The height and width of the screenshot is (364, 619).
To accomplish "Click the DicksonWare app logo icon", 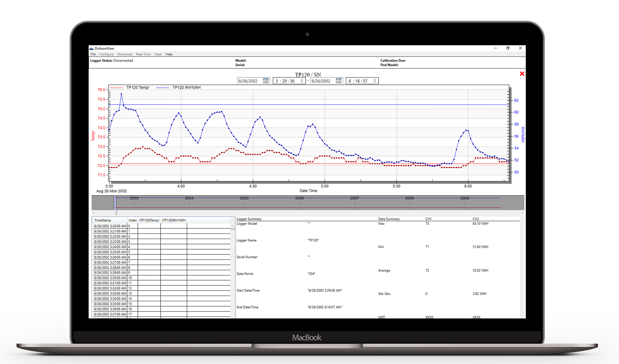I will tap(91, 48).
